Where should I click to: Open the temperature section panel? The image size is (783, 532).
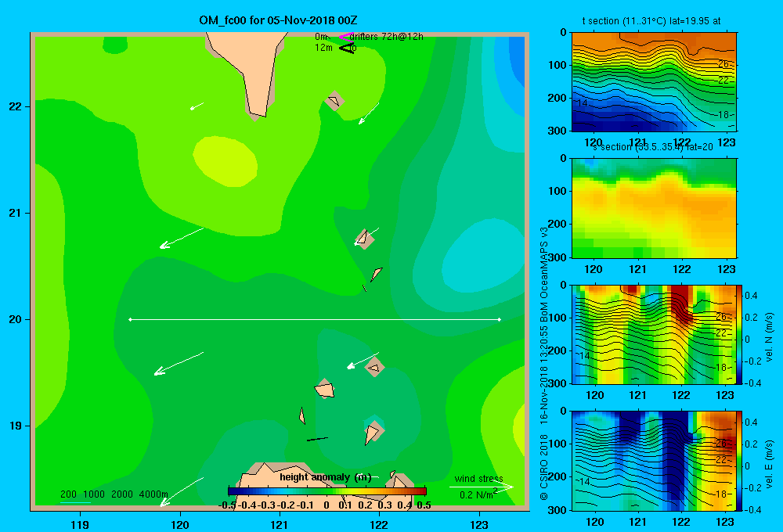tap(654, 82)
